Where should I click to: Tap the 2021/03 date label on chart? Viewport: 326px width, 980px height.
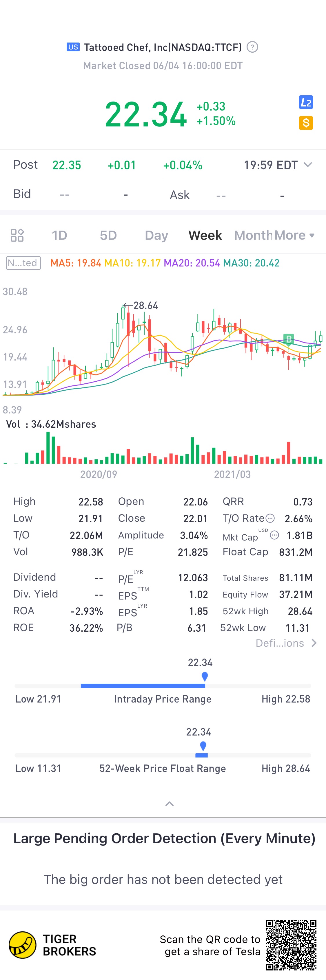[x=232, y=474]
